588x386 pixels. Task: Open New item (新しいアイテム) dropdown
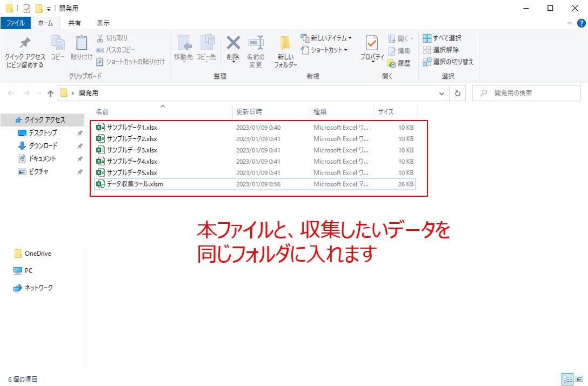point(326,38)
